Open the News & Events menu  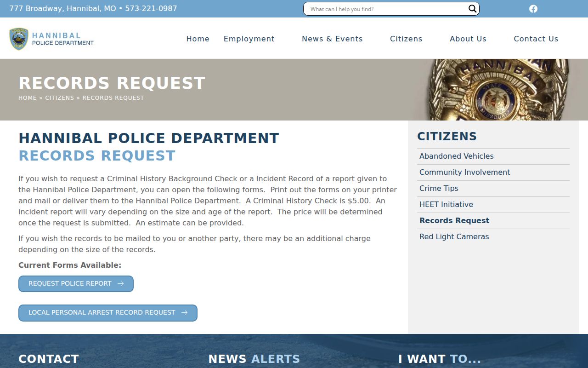pyautogui.click(x=332, y=39)
